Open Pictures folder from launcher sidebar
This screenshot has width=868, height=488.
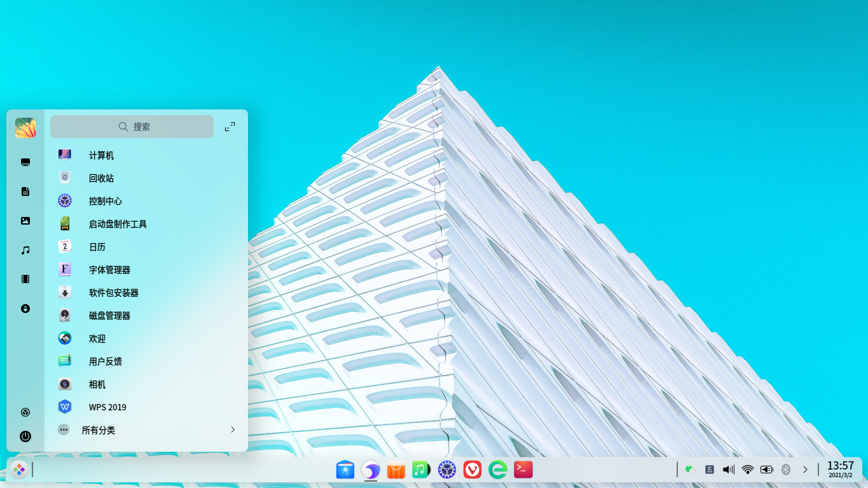pos(25,221)
